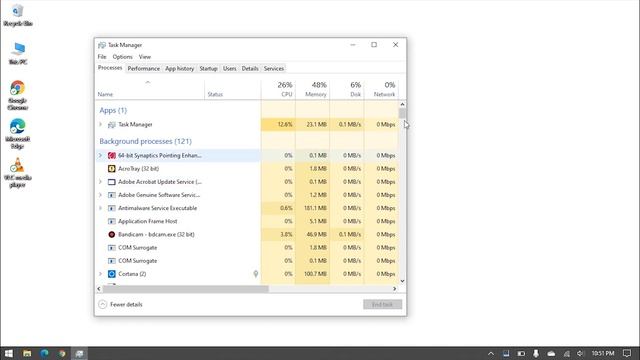The width and height of the screenshot is (640, 360).
Task: Open the Recycle Bin desktop icon
Action: tap(18, 16)
